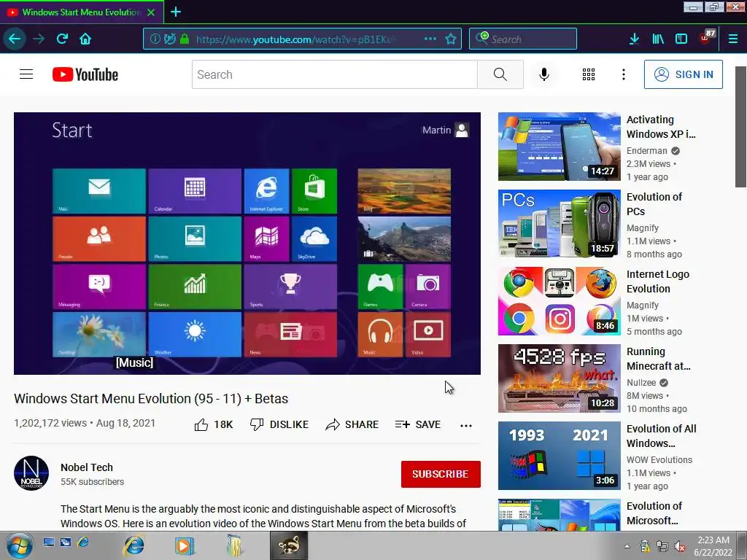Click the muted volume tray icon
The image size is (747, 560).
(x=681, y=547)
